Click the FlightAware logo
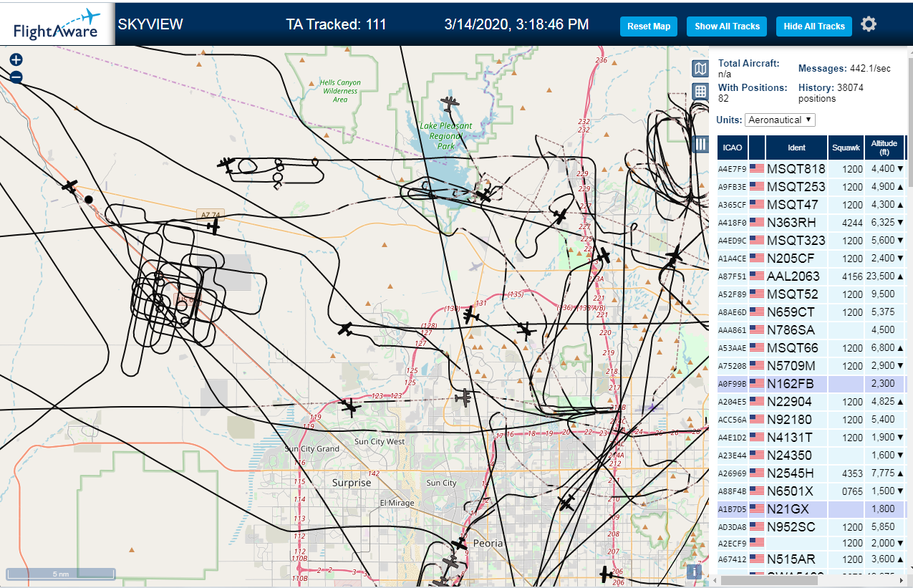913x588 pixels. click(57, 24)
